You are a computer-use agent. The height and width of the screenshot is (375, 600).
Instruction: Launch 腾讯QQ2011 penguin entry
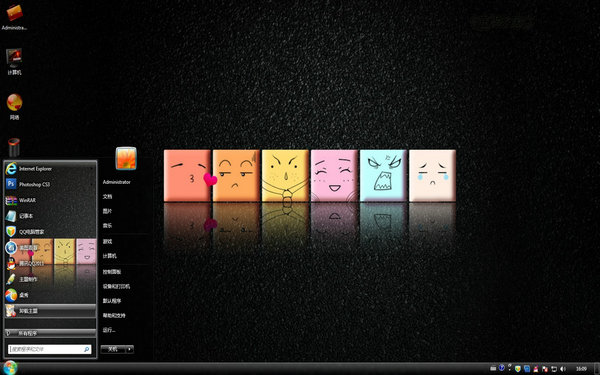pos(50,263)
